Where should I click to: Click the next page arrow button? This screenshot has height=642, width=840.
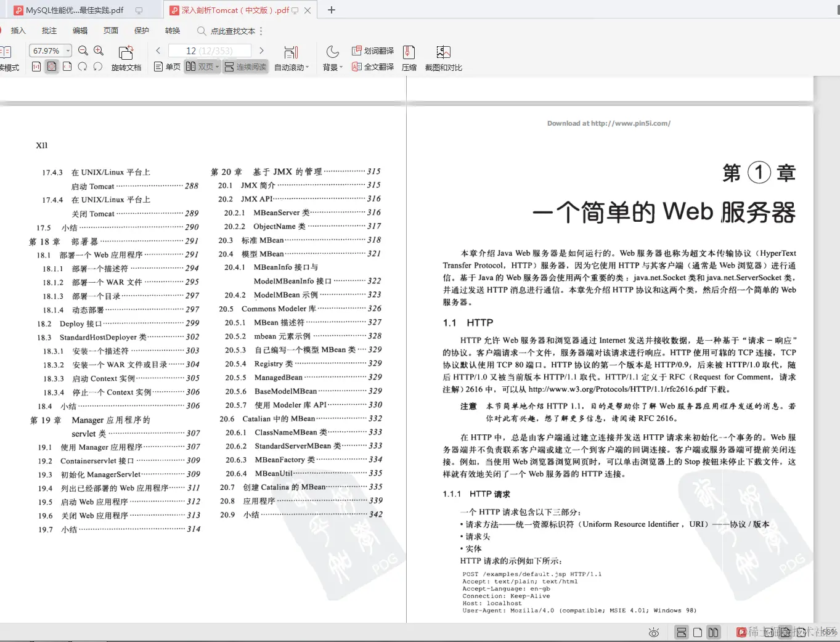click(x=261, y=51)
